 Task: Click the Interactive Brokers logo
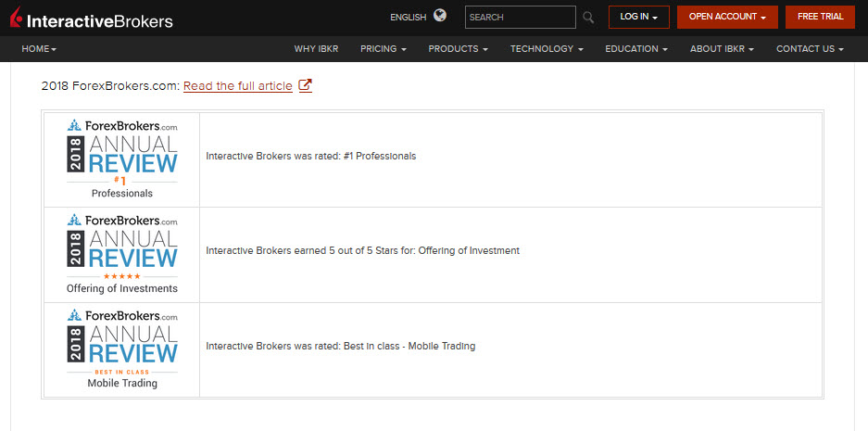click(92, 19)
